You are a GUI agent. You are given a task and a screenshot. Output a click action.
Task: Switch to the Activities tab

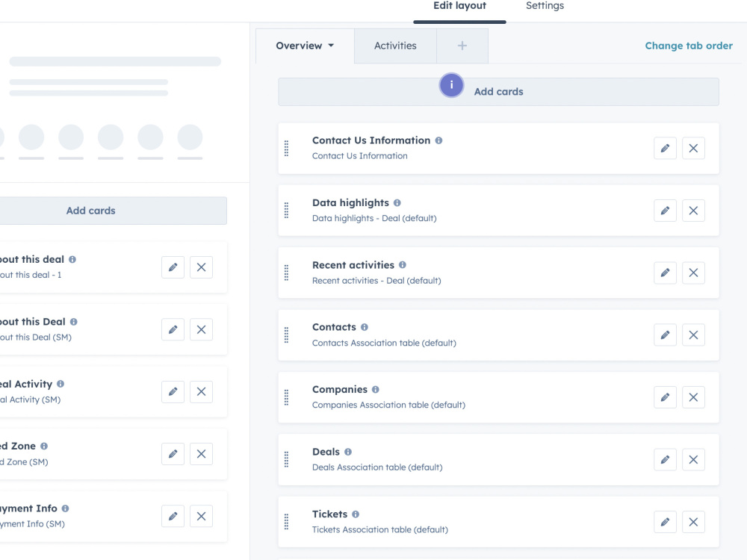[x=395, y=46]
